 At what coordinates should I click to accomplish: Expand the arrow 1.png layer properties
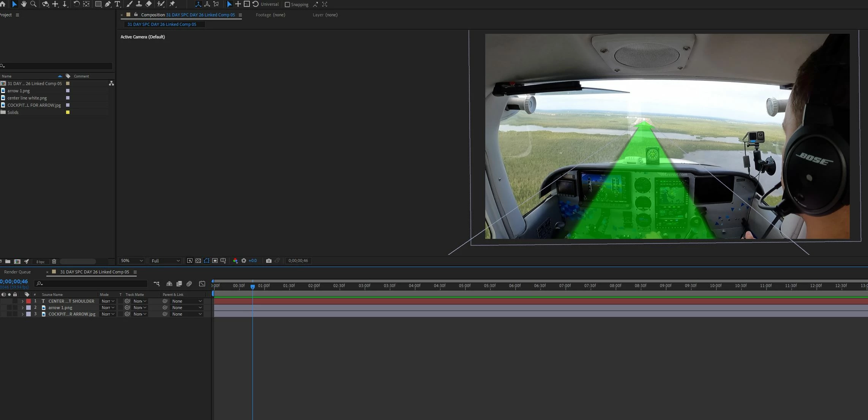coord(22,308)
